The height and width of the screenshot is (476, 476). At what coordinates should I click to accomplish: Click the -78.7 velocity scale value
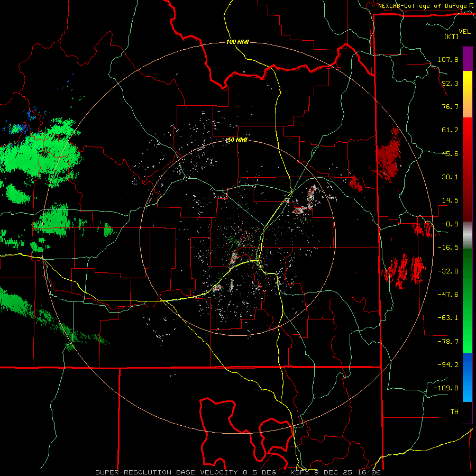[x=448, y=342]
